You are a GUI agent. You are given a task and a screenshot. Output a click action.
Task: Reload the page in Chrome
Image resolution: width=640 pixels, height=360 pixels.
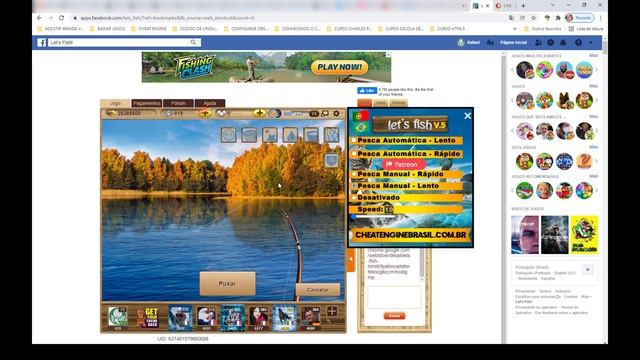pyautogui.click(x=62, y=18)
